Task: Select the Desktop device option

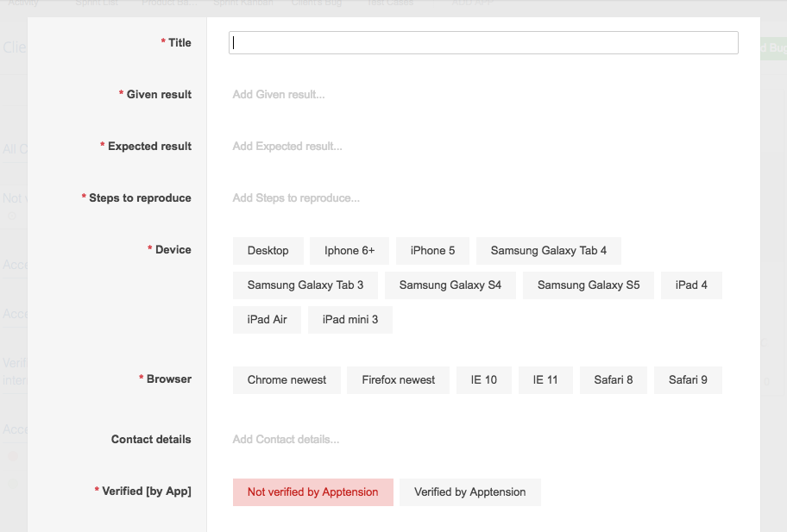Action: (x=268, y=250)
